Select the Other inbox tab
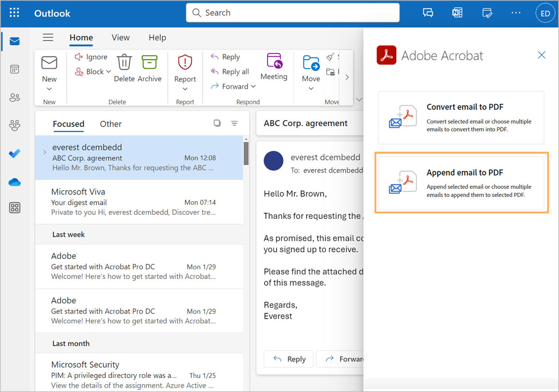This screenshot has height=392, width=559. (110, 124)
